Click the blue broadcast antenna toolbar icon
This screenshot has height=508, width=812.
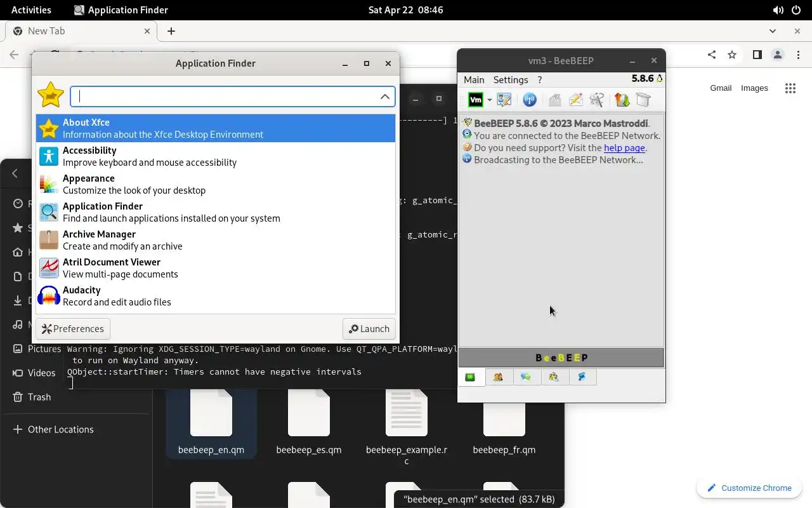[530, 100]
